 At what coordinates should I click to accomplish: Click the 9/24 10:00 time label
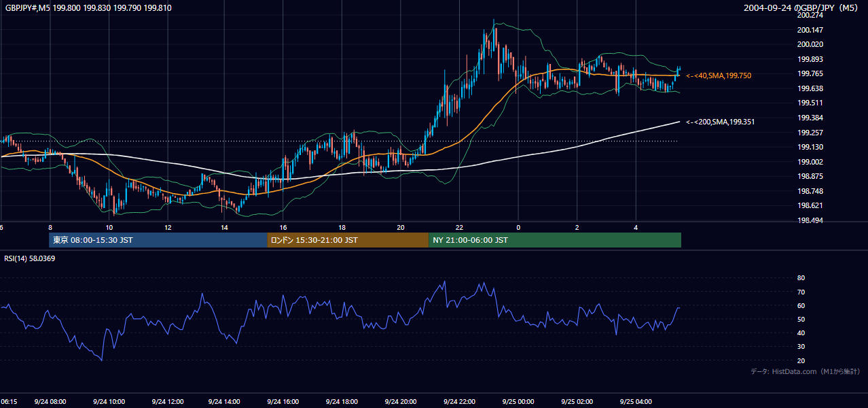[108, 402]
